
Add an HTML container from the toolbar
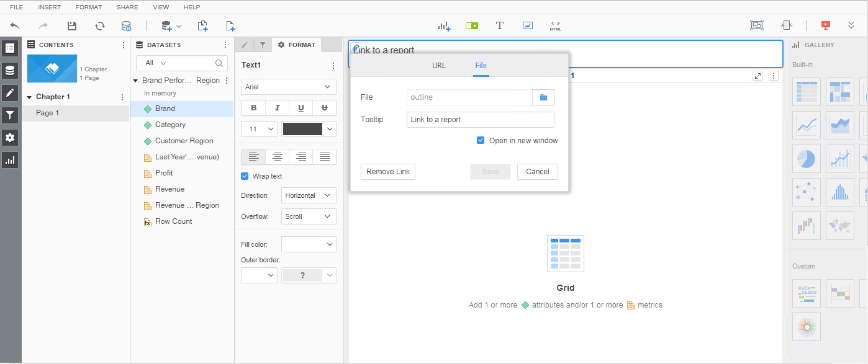(554, 25)
